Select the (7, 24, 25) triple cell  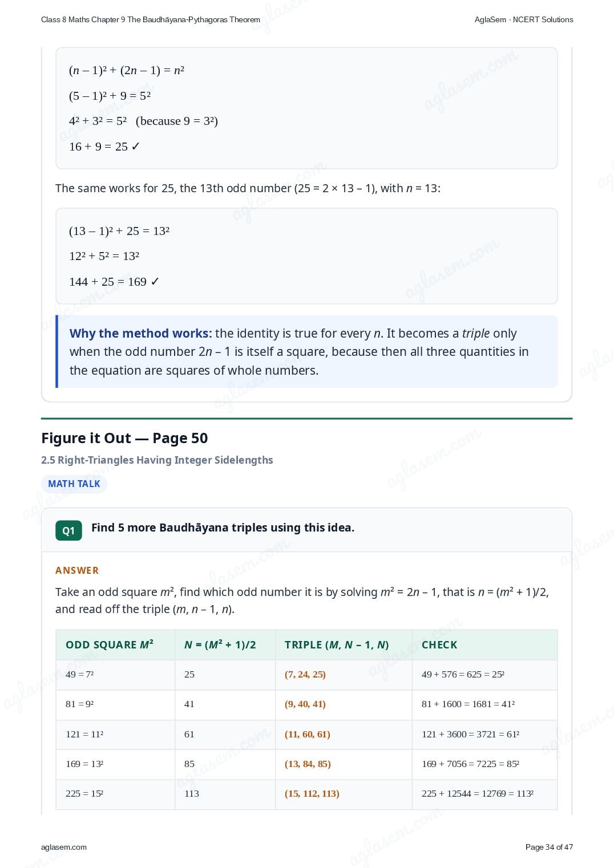[x=305, y=674]
